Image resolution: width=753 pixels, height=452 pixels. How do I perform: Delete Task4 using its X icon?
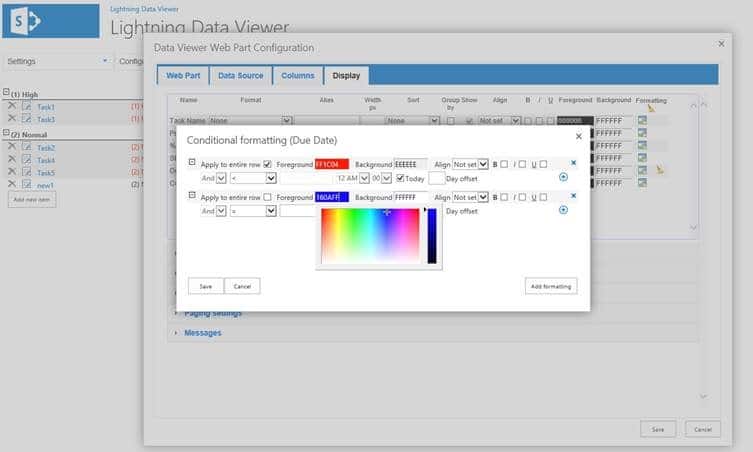tap(12, 159)
